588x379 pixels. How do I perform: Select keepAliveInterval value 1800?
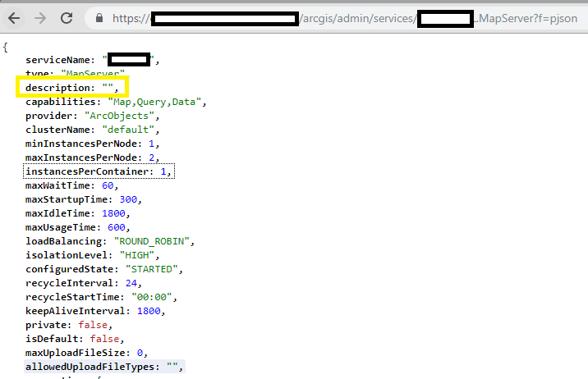coord(149,311)
